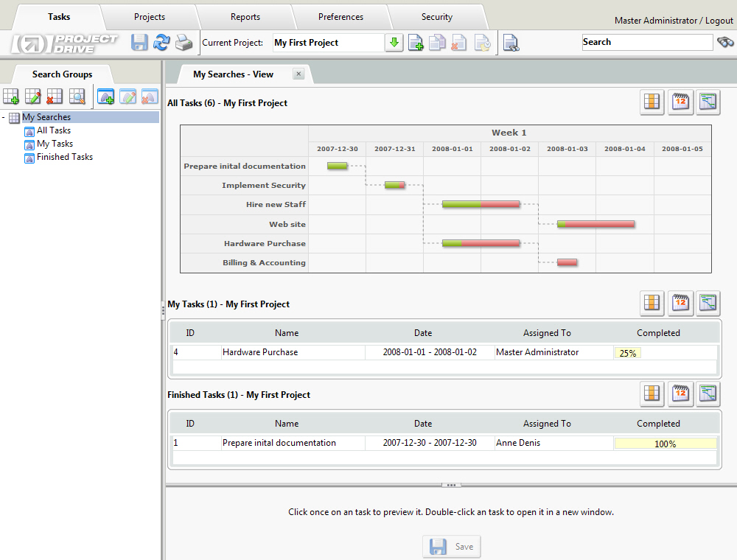Select My Searches in the tree
Viewport: 737px width, 560px height.
click(x=46, y=117)
